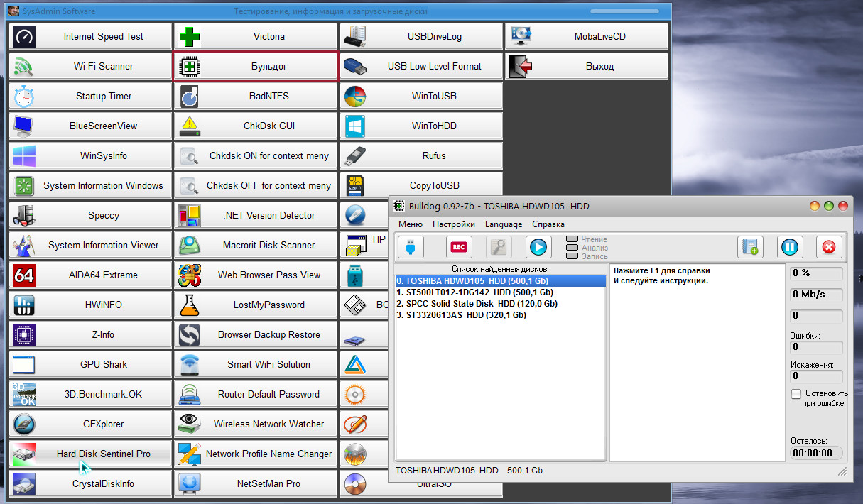Click the magnifier icon in Bulldog toolbar
The width and height of the screenshot is (863, 504).
(499, 247)
